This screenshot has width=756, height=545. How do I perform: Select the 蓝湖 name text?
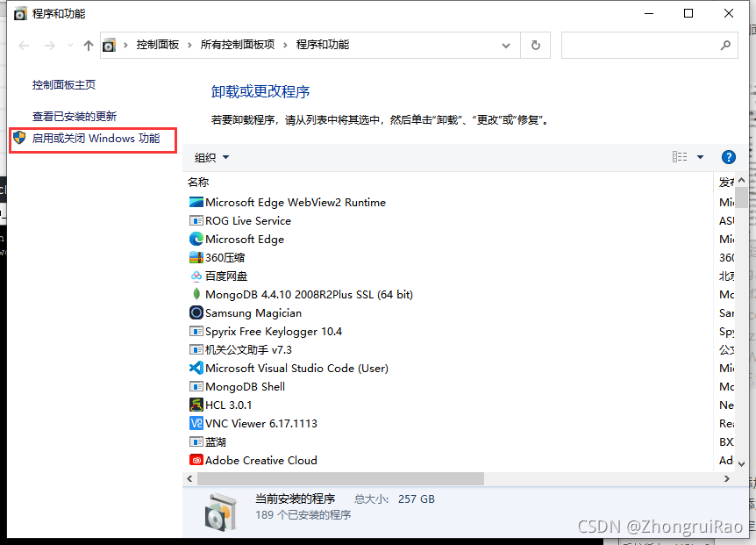[x=216, y=441]
